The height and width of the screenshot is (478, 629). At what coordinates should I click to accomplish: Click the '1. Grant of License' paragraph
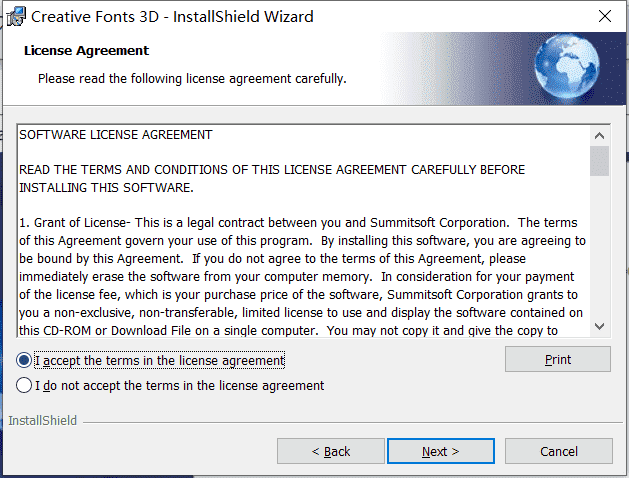[302, 276]
